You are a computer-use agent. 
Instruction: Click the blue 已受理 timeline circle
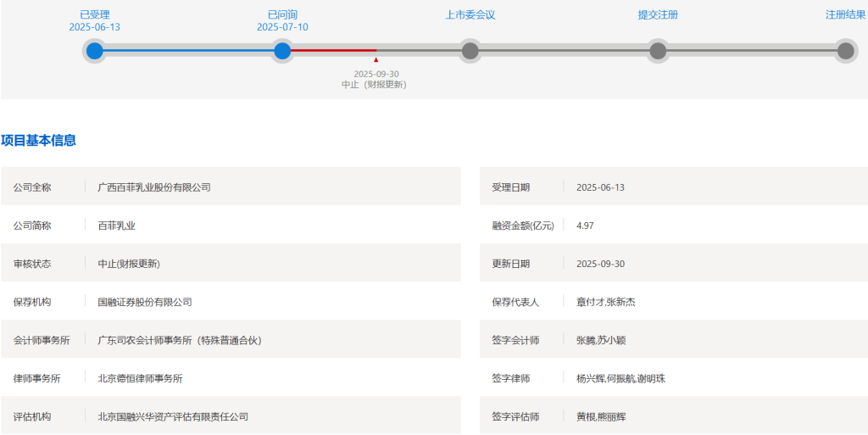click(x=95, y=51)
